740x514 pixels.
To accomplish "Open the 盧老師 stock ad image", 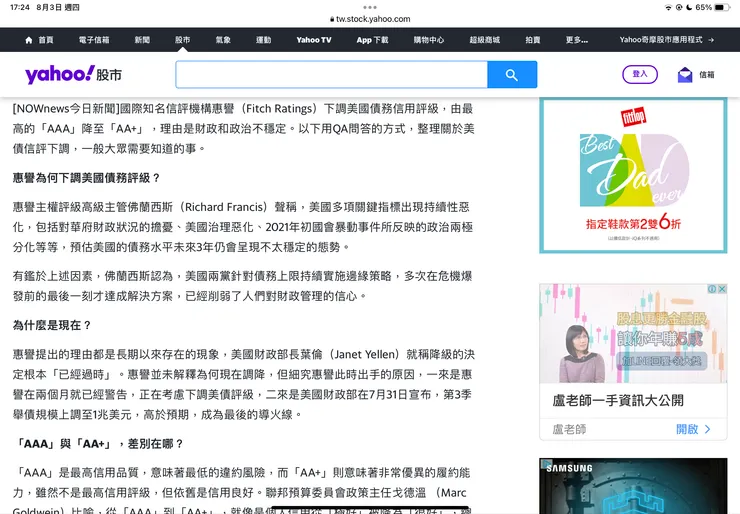I will (633, 333).
